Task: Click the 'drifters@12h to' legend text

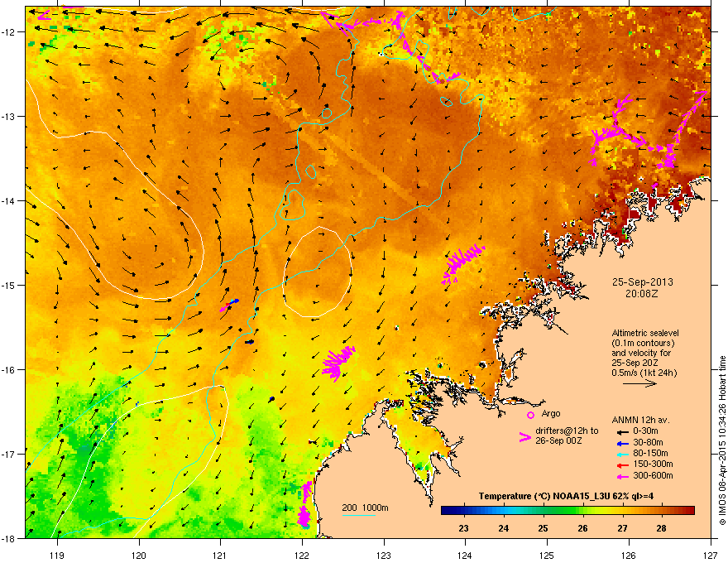Action: point(567,431)
